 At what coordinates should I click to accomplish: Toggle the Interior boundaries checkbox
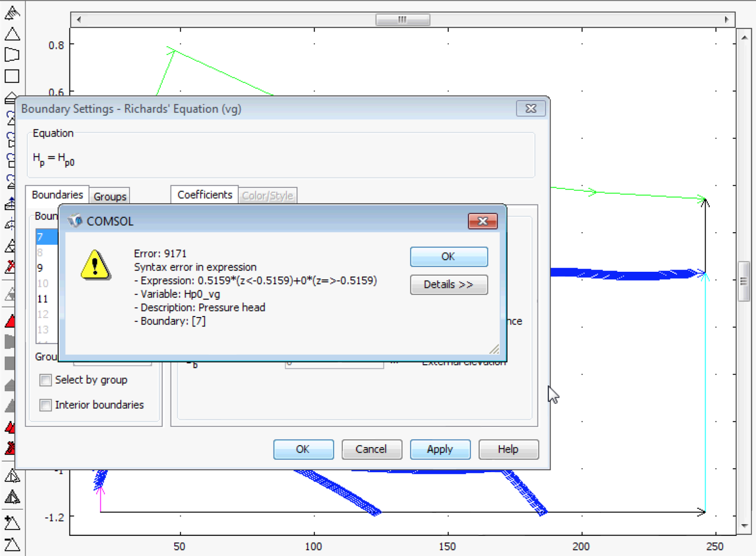click(x=46, y=405)
